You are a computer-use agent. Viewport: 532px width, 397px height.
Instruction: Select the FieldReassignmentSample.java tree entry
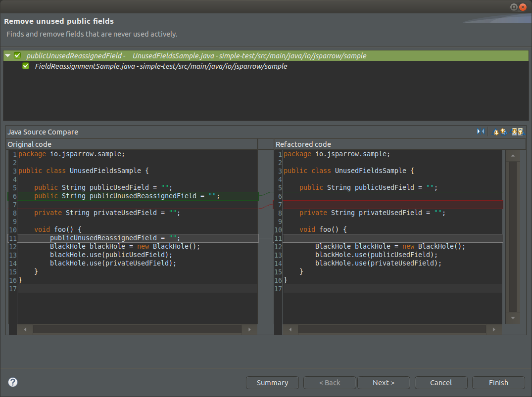pyautogui.click(x=161, y=66)
